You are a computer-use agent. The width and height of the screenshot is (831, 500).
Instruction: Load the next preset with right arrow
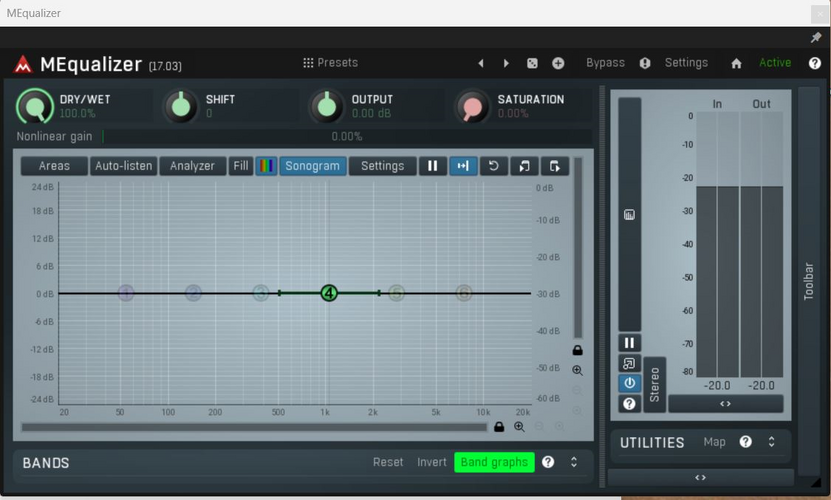pyautogui.click(x=506, y=63)
